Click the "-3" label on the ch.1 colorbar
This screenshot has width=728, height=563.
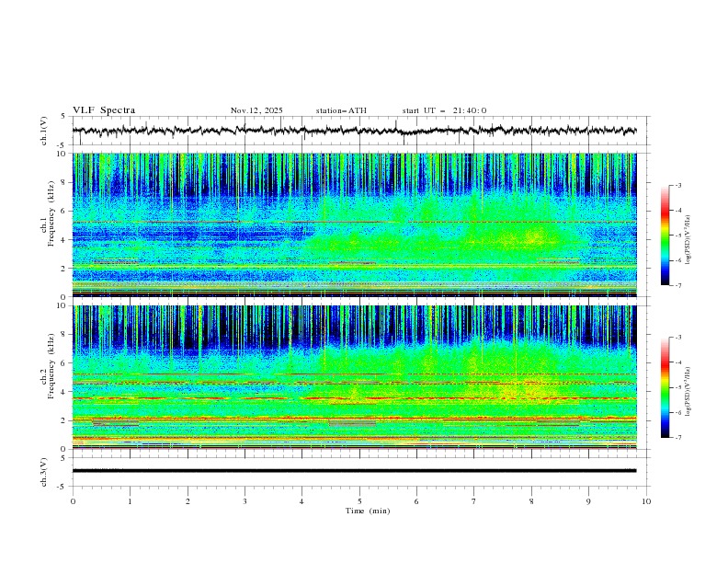tap(677, 185)
